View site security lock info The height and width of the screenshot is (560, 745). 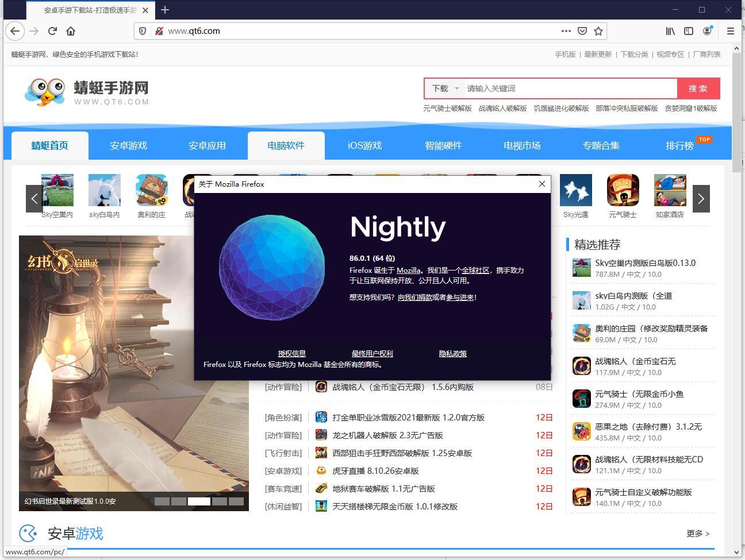159,31
